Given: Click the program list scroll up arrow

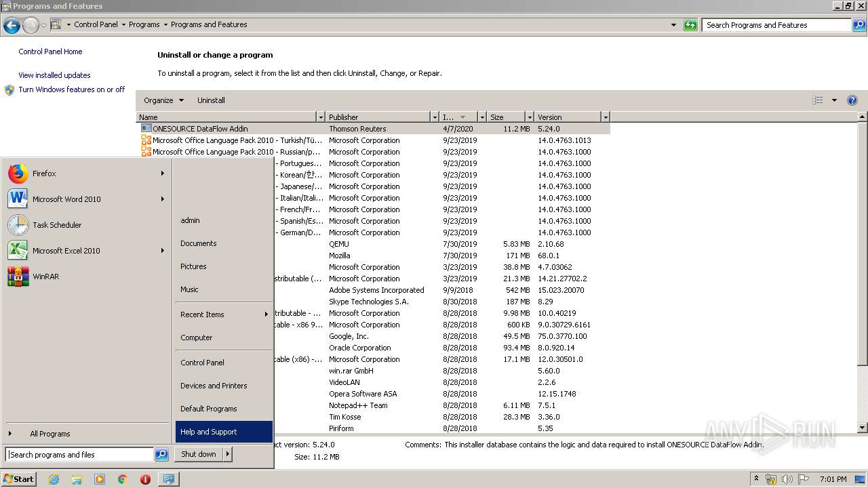Looking at the screenshot, I should click(x=863, y=117).
